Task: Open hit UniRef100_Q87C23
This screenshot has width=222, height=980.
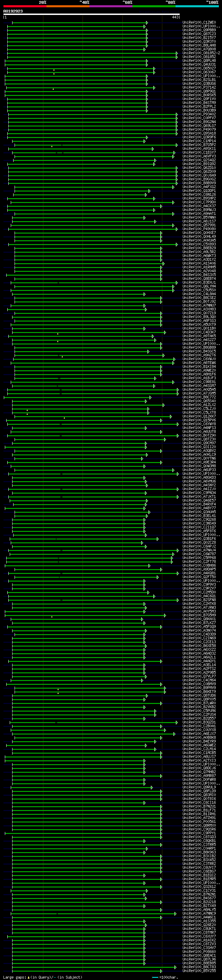Action: point(199,34)
